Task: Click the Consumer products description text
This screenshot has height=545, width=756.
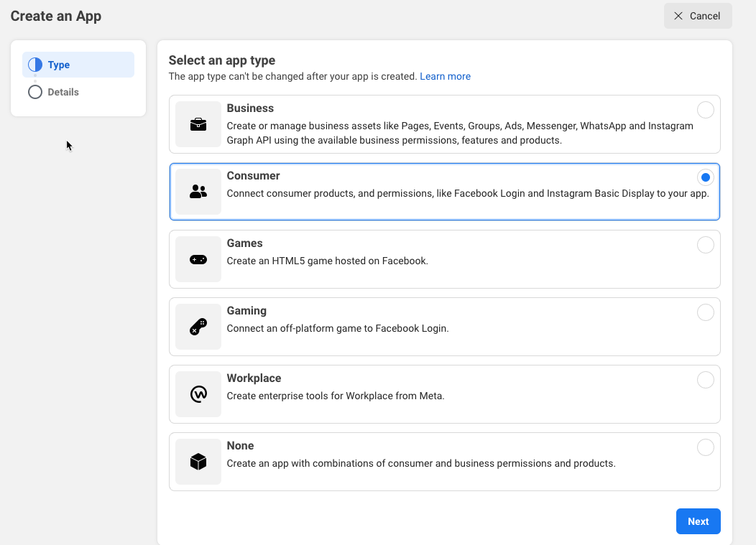Action: pos(468,193)
